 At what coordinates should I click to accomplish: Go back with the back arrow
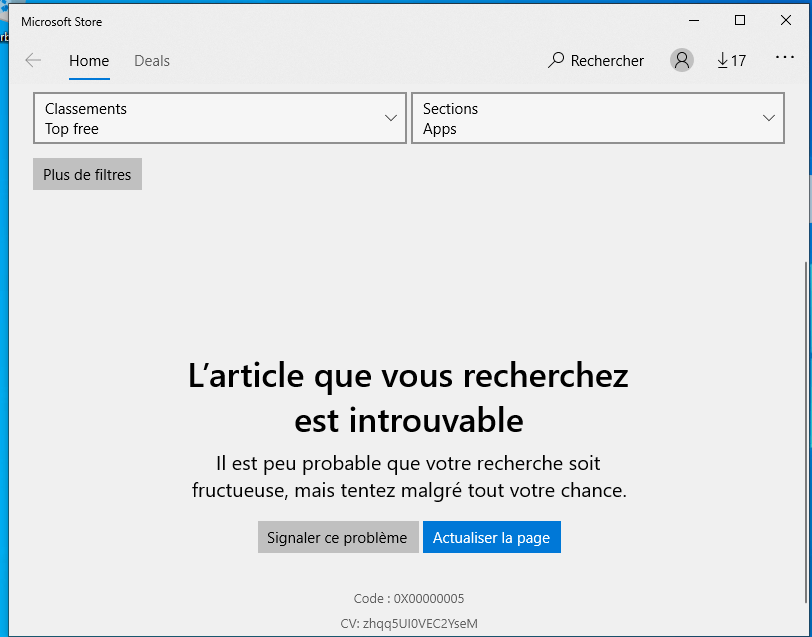click(33, 61)
